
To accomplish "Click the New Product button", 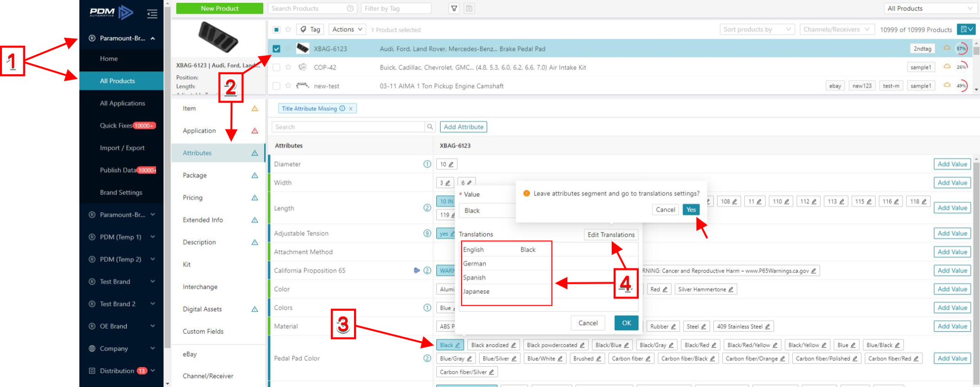I will 220,9.
